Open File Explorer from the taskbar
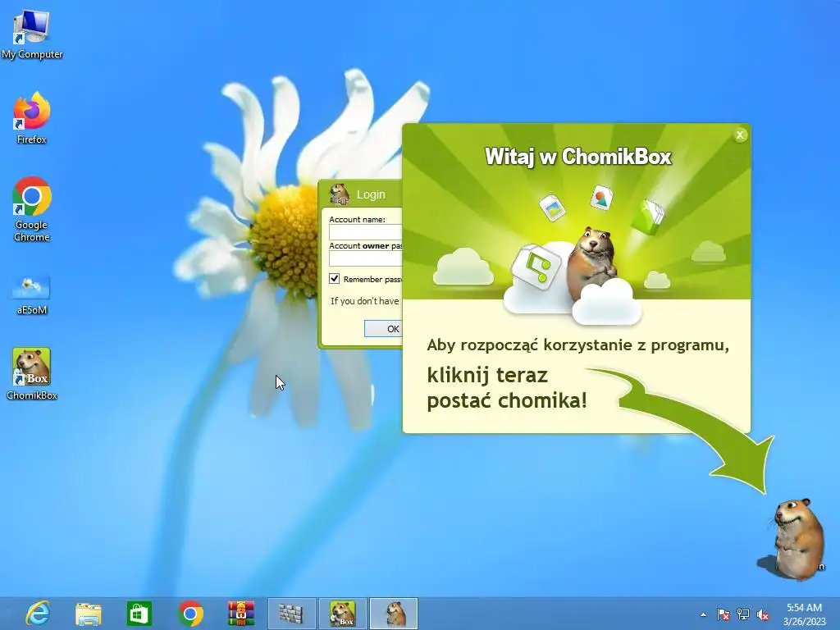Image resolution: width=840 pixels, height=630 pixels. coord(89,614)
